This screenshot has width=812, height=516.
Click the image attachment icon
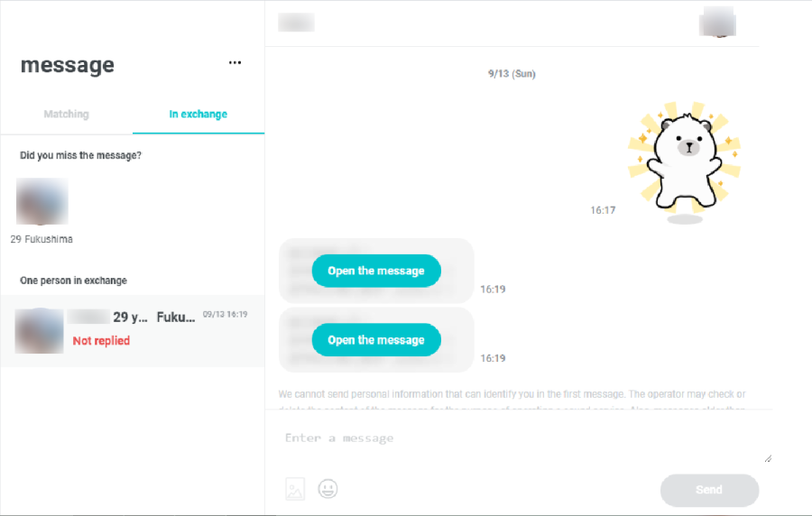[295, 489]
